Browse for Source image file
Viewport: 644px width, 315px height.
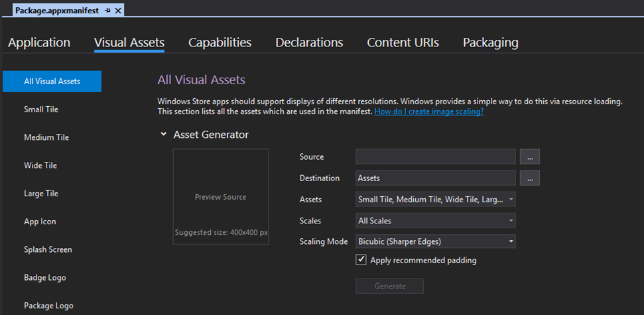tap(529, 157)
